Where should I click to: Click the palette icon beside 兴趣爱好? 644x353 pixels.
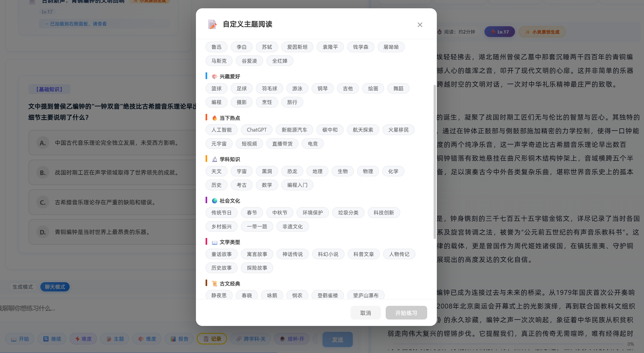pos(214,77)
